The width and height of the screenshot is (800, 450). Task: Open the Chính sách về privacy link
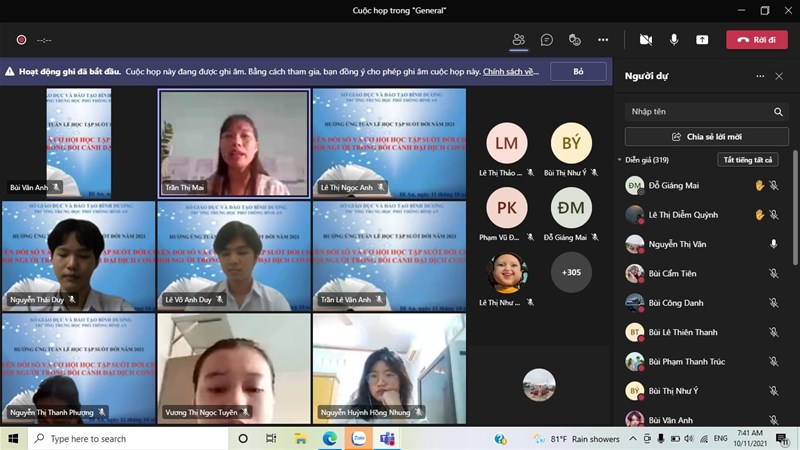click(511, 71)
